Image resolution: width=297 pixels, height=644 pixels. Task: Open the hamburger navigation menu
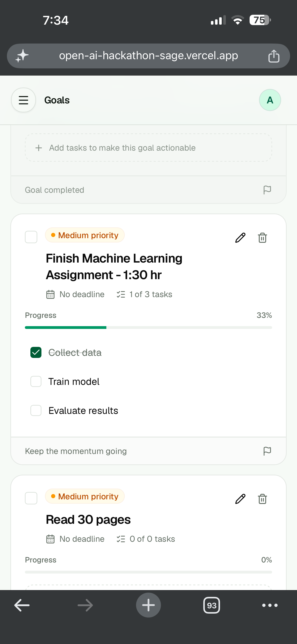pos(23,100)
